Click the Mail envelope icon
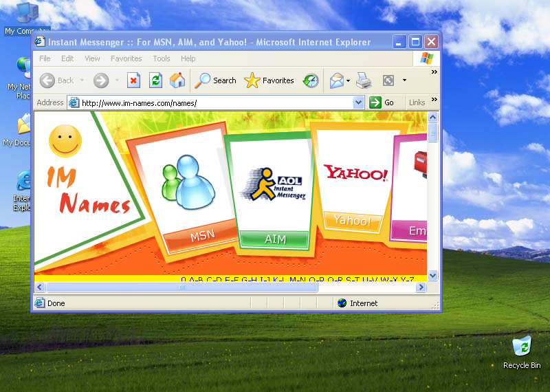 pos(336,80)
